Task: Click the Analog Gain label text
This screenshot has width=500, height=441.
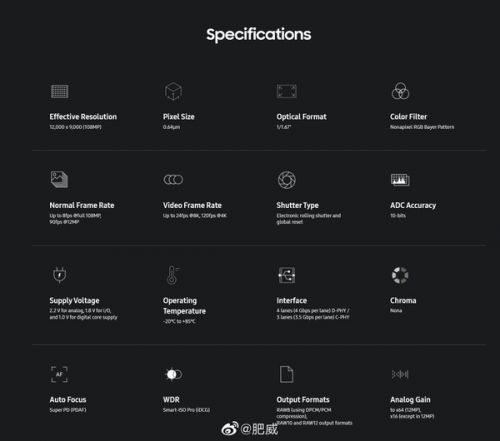Action: click(410, 400)
